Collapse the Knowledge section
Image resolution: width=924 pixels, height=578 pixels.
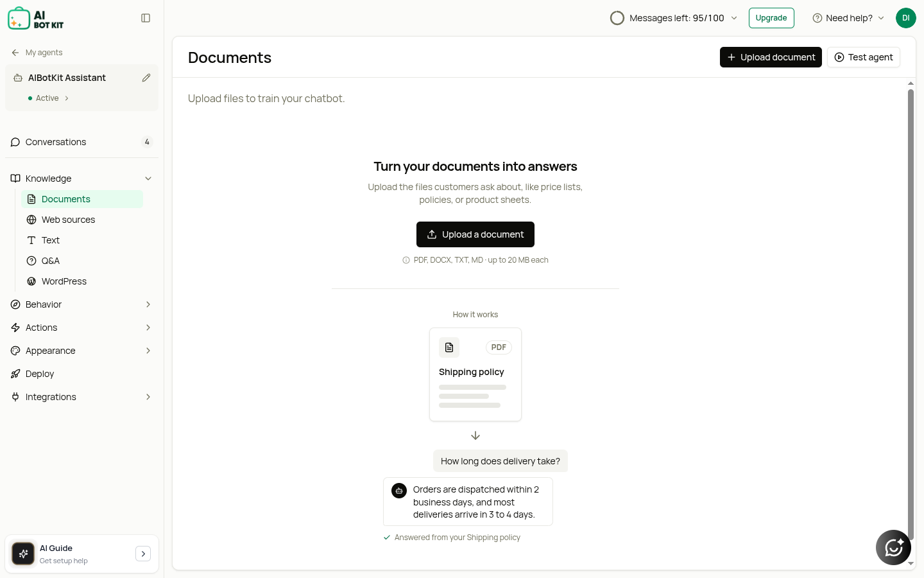[x=148, y=179]
